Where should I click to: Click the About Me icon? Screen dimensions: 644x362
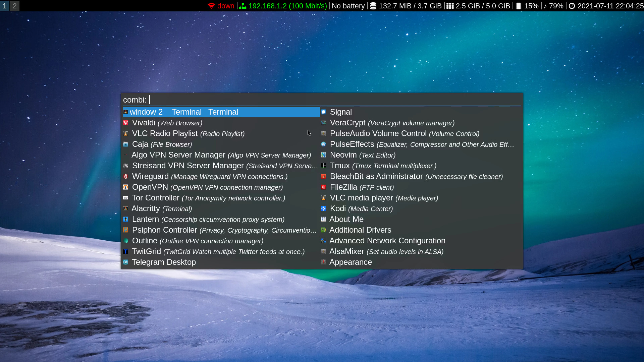click(324, 219)
